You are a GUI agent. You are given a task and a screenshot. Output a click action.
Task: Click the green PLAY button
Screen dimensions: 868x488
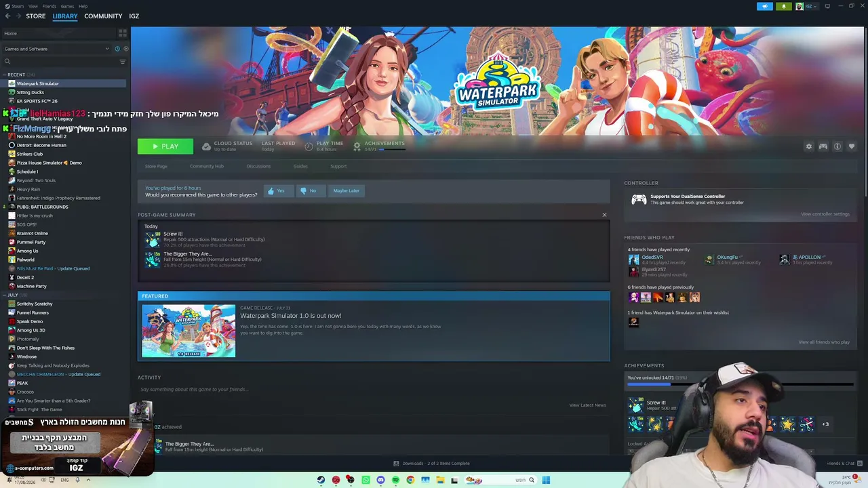(165, 146)
